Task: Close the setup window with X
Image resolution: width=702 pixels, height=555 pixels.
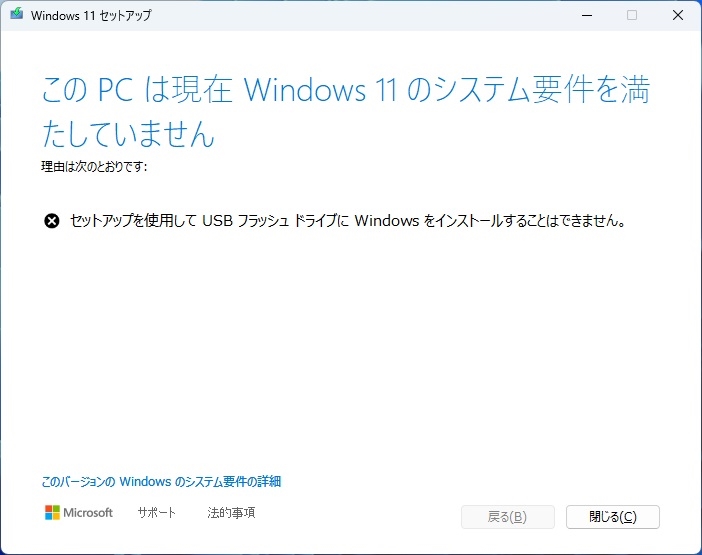Action: click(678, 15)
